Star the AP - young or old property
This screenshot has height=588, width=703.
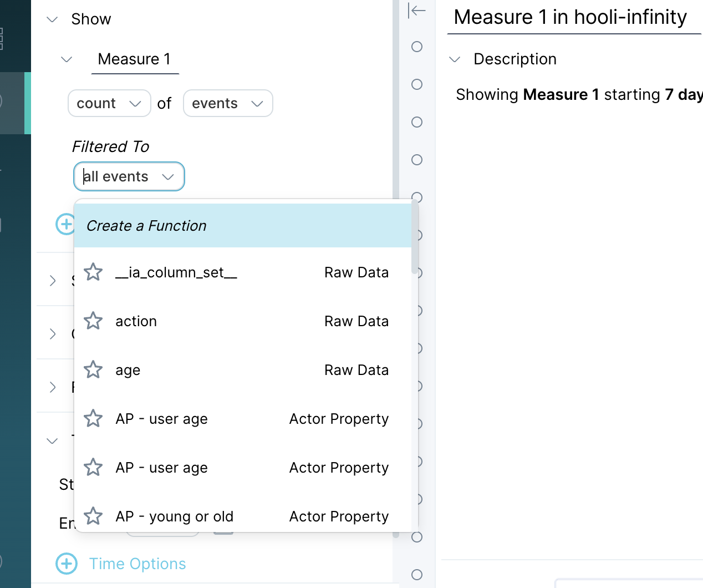[93, 516]
